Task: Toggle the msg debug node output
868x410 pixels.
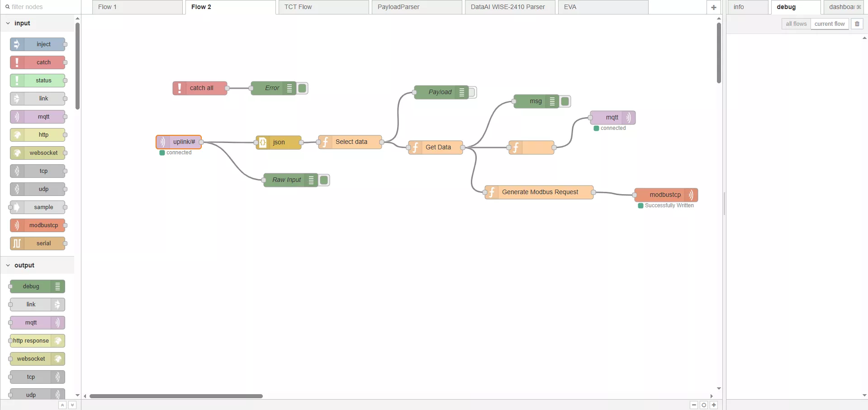Action: tap(565, 101)
